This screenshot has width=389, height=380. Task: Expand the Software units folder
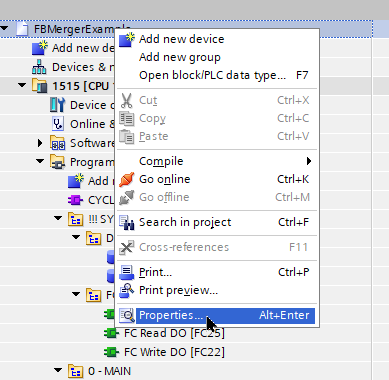40,143
